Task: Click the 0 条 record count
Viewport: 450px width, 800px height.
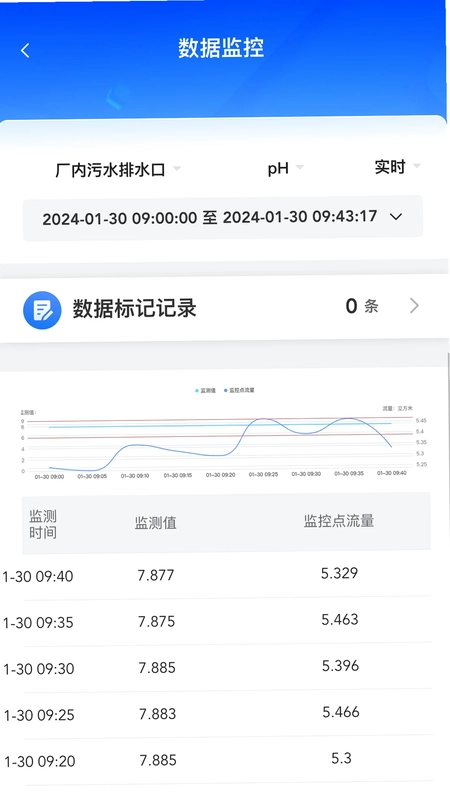Action: tap(362, 306)
